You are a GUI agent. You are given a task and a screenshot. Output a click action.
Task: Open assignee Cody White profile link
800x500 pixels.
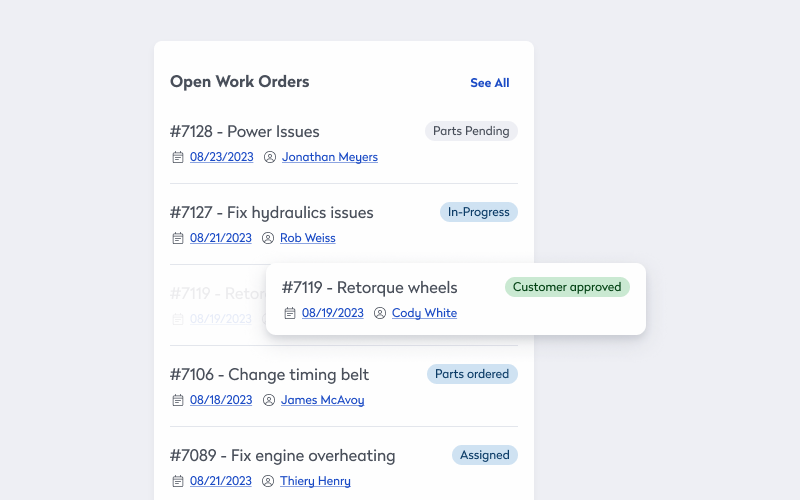[424, 313]
